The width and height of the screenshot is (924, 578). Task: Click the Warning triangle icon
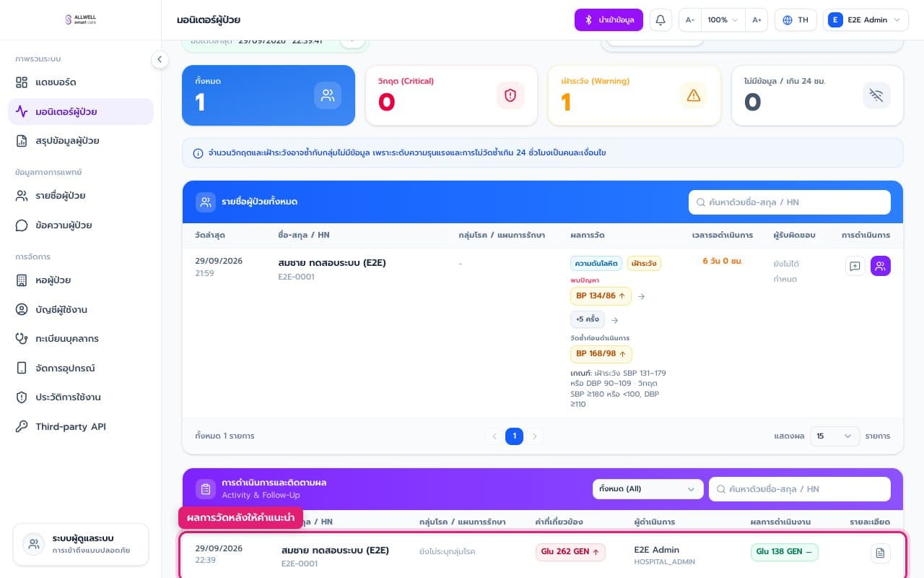pyautogui.click(x=694, y=95)
